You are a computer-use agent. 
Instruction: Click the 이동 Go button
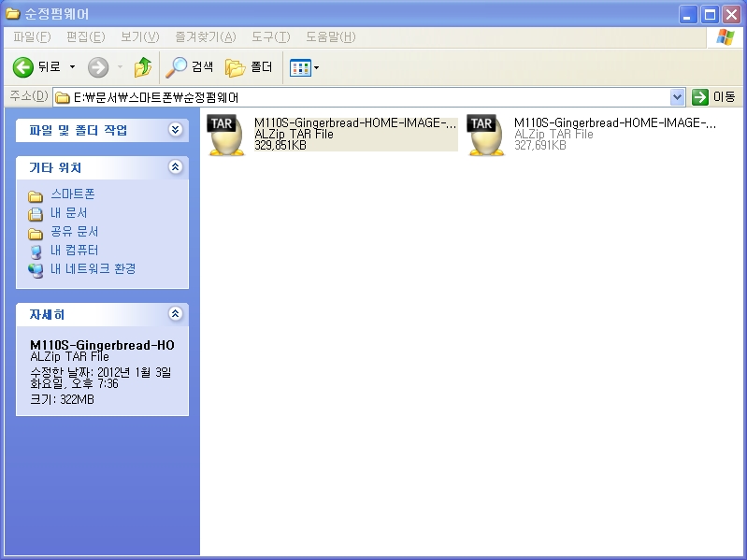click(x=714, y=97)
